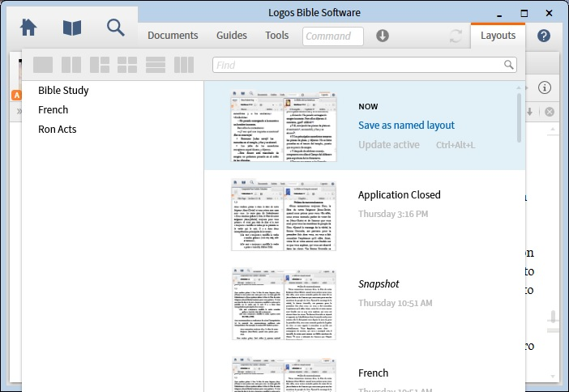Select the three-column layout icon

pos(184,65)
